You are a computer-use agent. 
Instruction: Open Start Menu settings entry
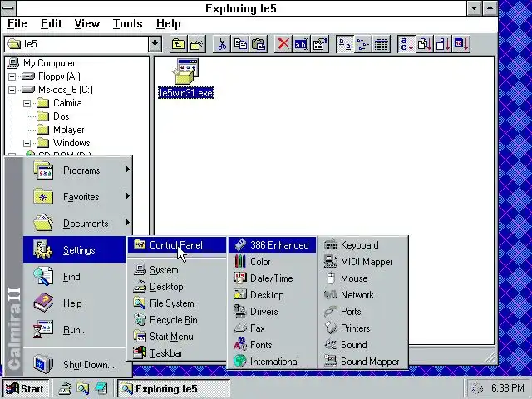[x=177, y=337]
